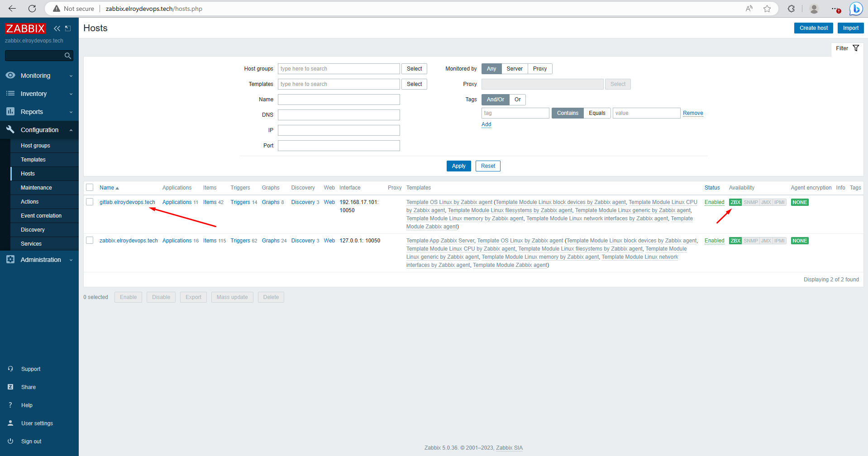Screen dimensions: 868x456
Task: Toggle kiosk mode icon next to logo
Action: [x=68, y=28]
